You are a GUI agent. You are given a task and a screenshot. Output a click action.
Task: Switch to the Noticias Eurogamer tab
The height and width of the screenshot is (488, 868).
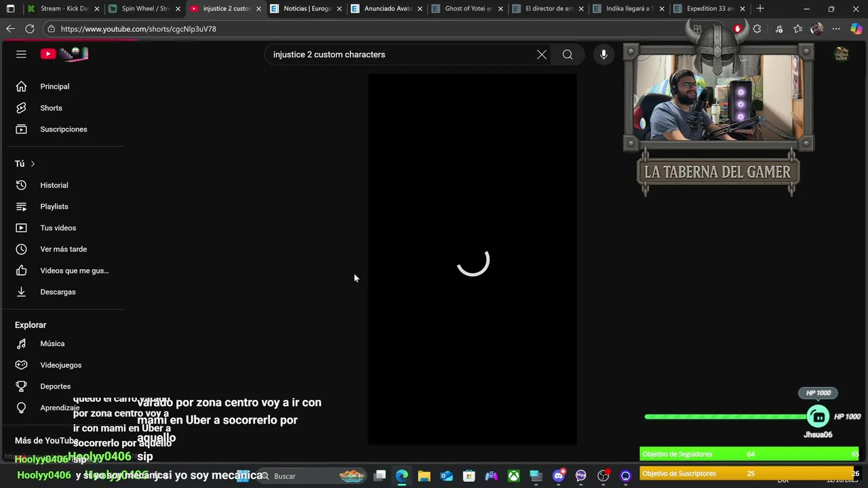point(306,9)
